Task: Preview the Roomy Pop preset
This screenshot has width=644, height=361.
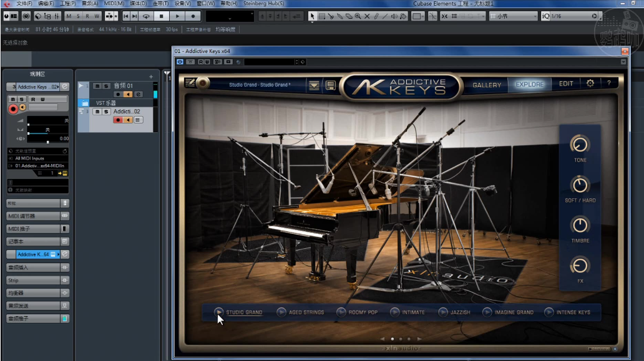Action: point(341,312)
